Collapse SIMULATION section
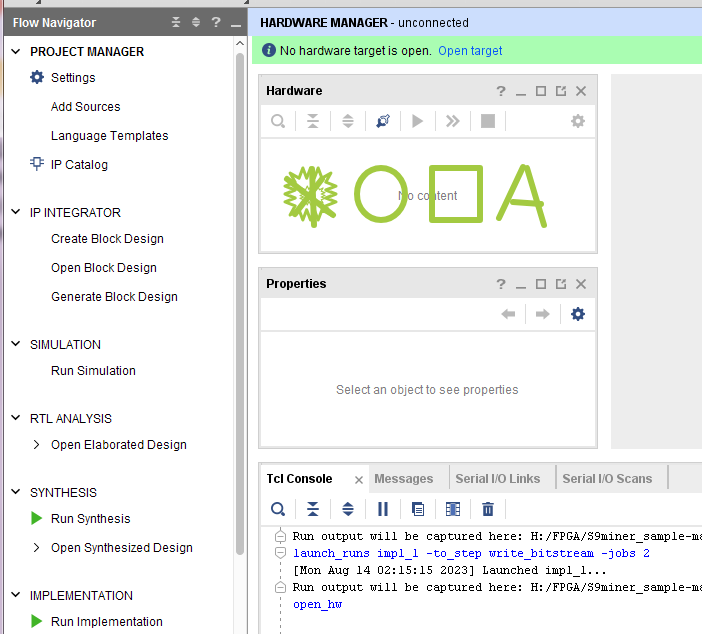This screenshot has width=702, height=634. point(16,344)
